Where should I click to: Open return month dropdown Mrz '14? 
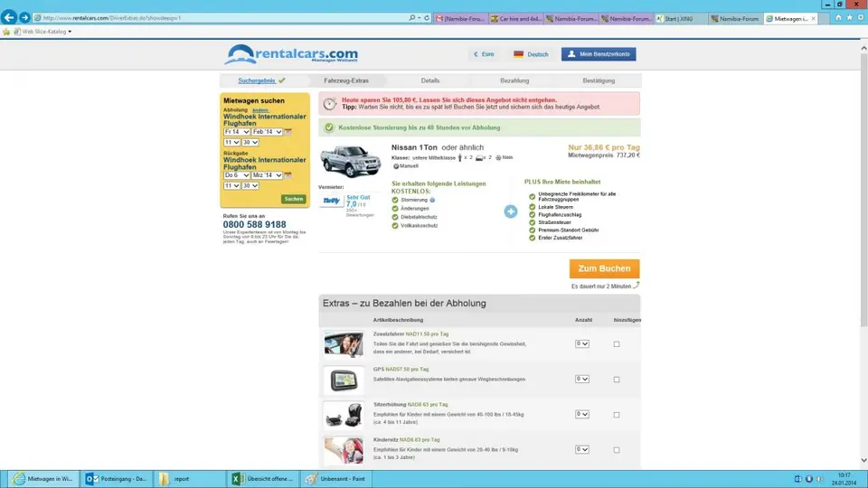click(267, 174)
